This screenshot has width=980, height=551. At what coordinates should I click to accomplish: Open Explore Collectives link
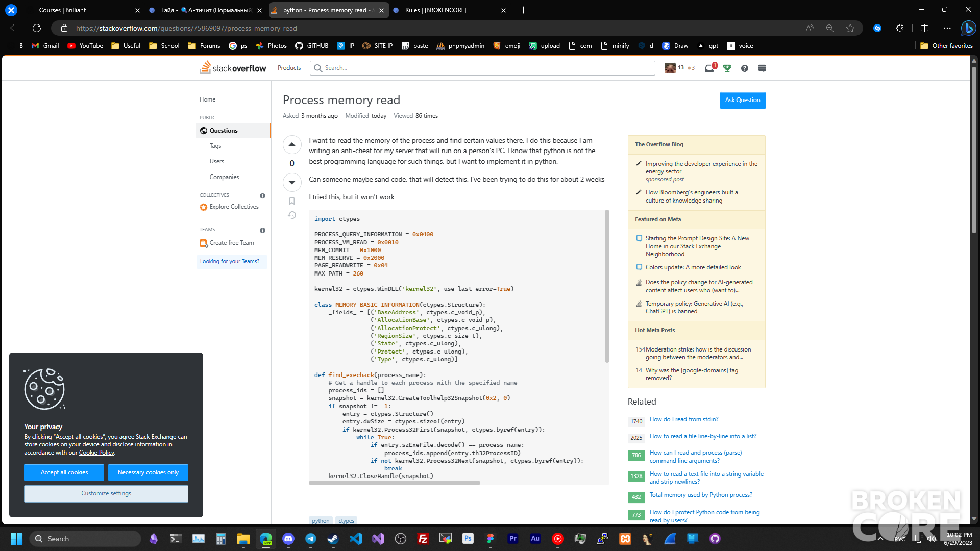(234, 207)
